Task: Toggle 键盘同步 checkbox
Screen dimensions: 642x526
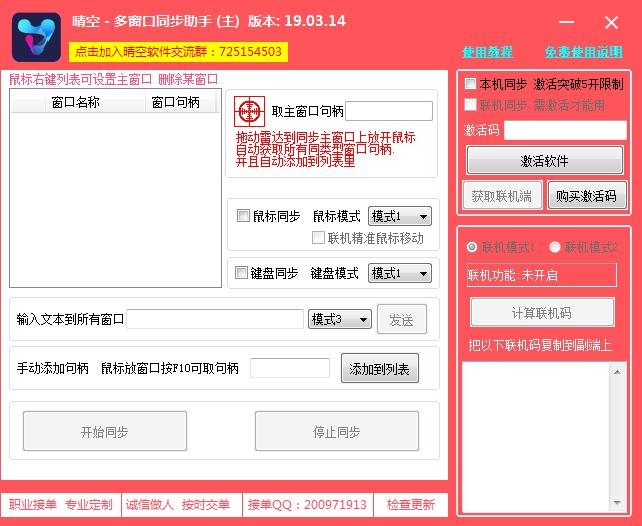Action: [242, 273]
